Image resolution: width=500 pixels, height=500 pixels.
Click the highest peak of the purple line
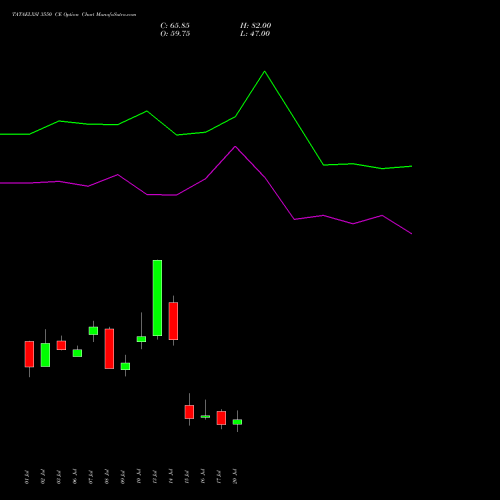235,147
